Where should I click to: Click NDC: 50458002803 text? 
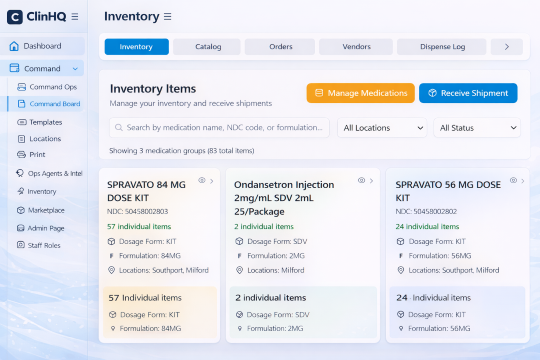pos(137,212)
